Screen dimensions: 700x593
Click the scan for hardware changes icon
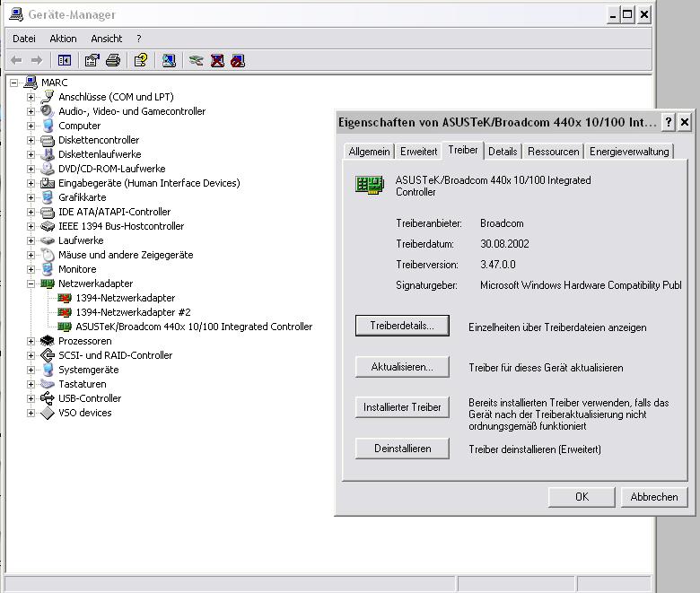[169, 60]
